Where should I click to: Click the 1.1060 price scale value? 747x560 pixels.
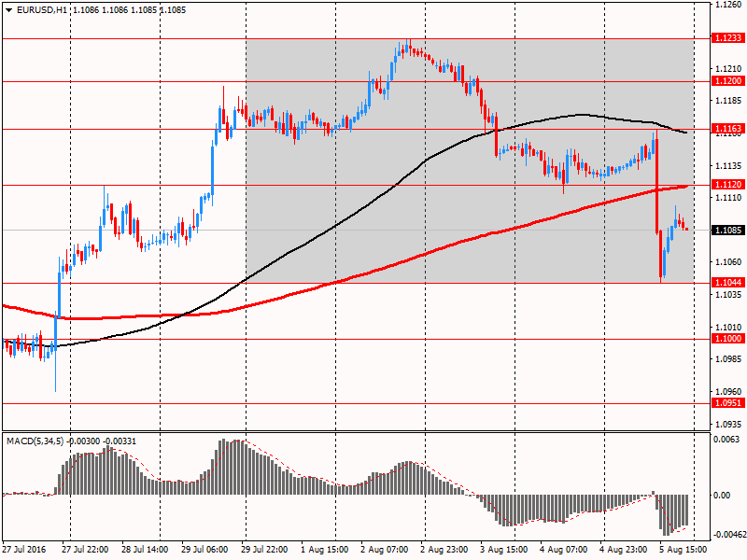pos(729,262)
